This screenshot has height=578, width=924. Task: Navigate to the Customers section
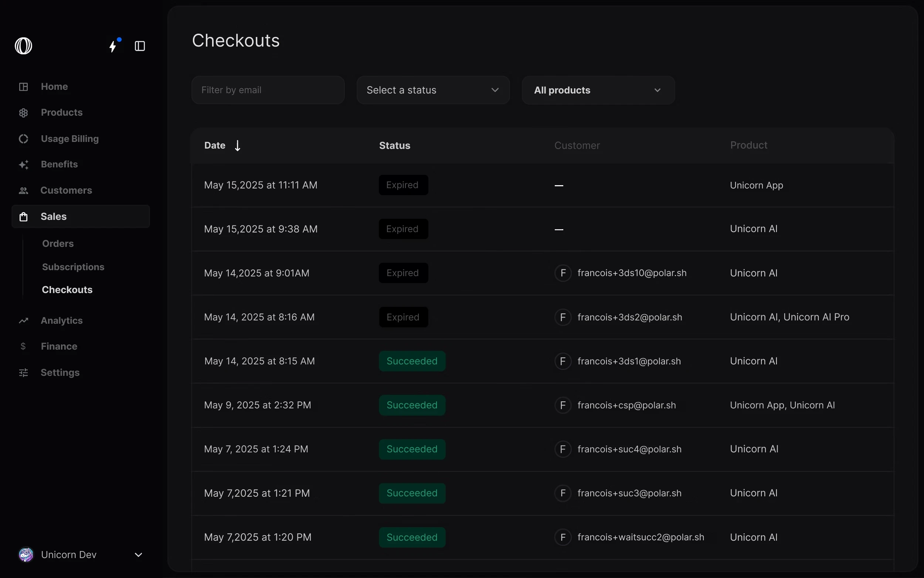click(66, 190)
